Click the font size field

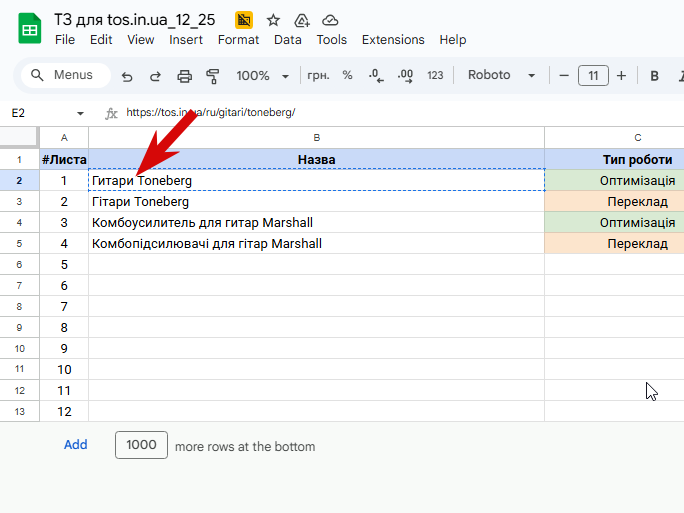tap(593, 76)
